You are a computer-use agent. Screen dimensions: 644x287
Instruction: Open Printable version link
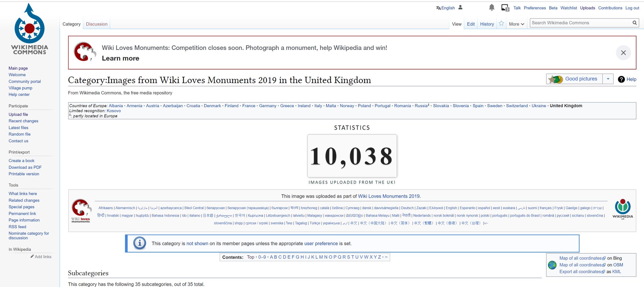[x=24, y=174]
